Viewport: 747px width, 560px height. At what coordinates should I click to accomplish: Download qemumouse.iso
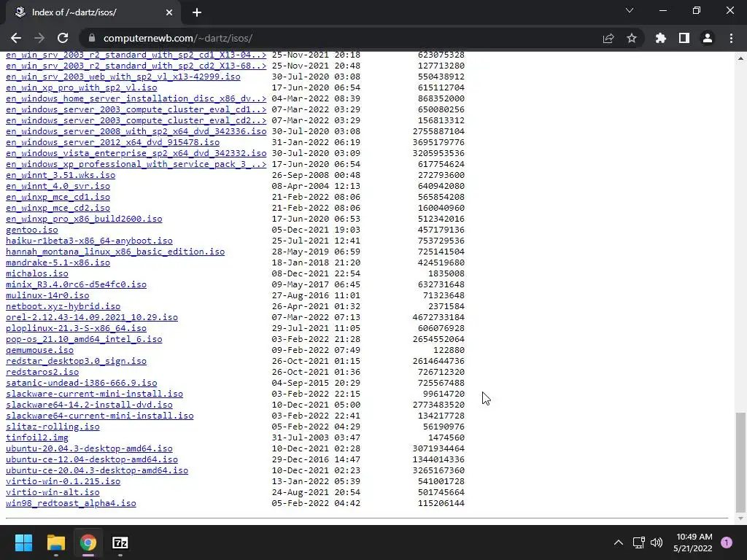pos(39,351)
